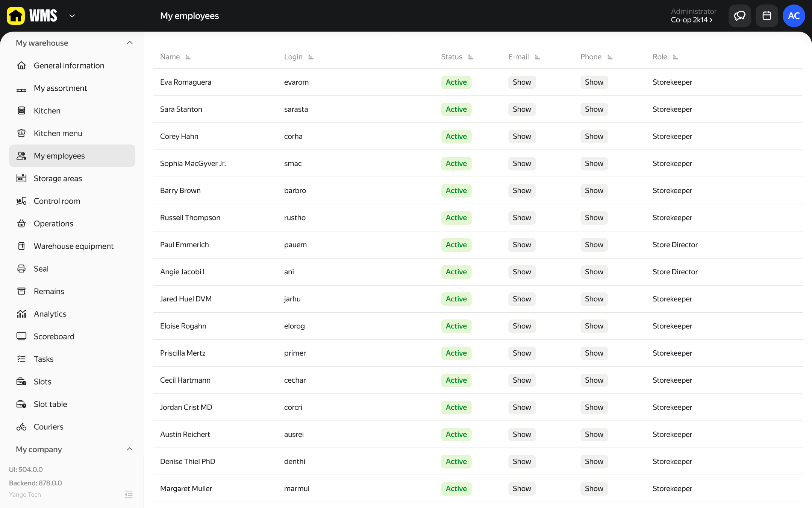Collapse the My company section
812x508 pixels.
click(130, 449)
